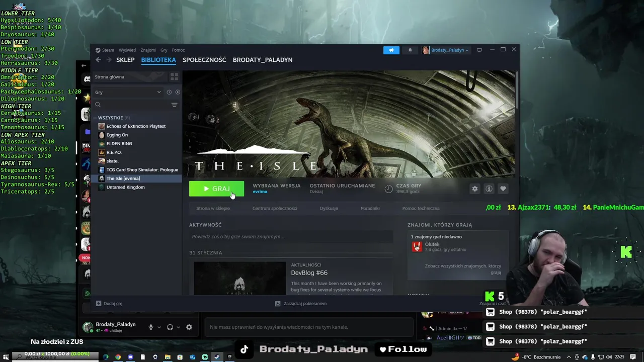644x362 pixels.
Task: Click Znajomi i czat at Steam bottom-right
Action: [493, 304]
